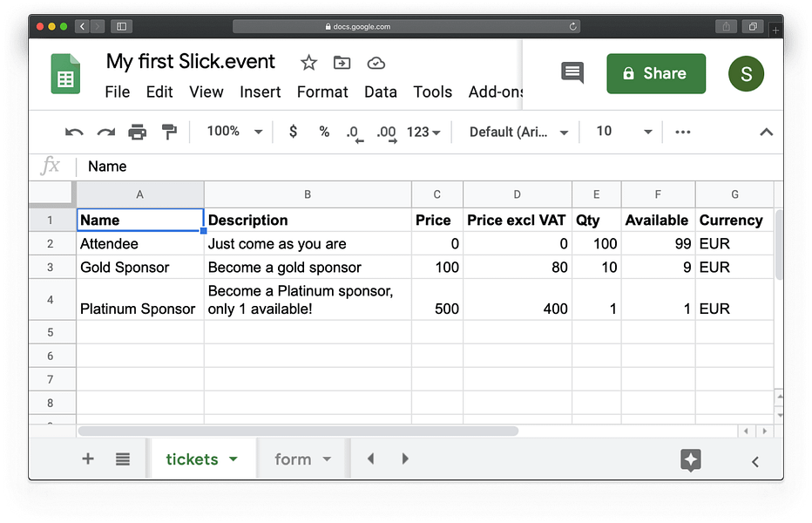Go back in the browser
This screenshot has width=812, height=523.
[82, 26]
